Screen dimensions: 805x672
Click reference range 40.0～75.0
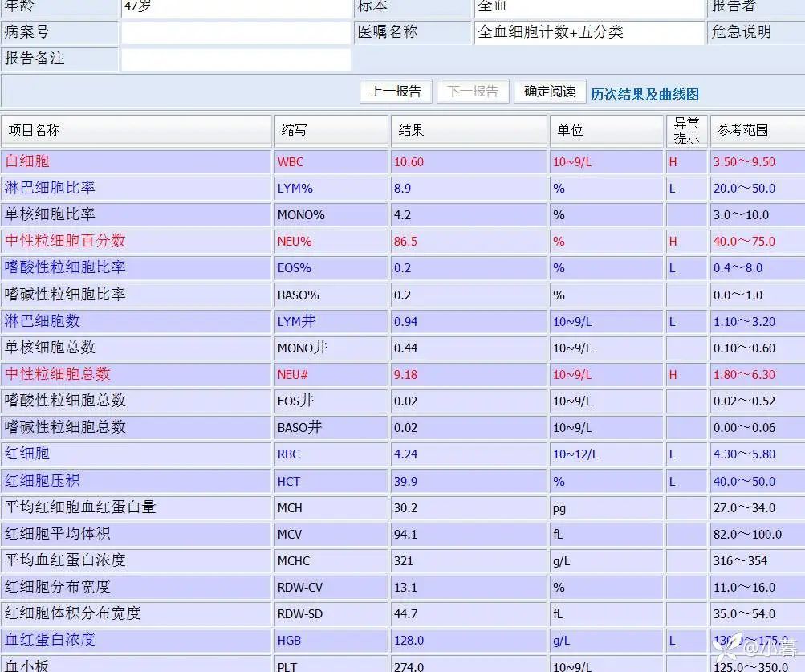(x=744, y=242)
